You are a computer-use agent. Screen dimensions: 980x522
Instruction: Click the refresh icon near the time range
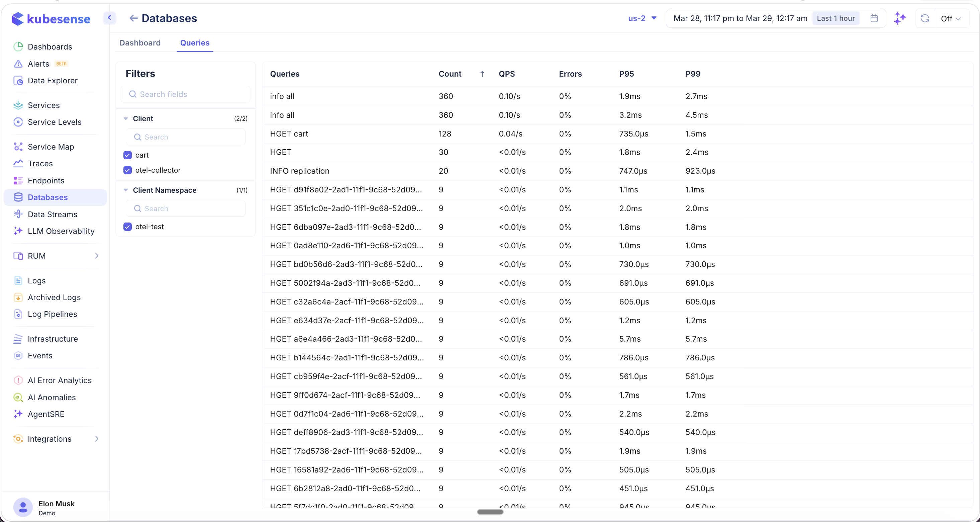[925, 18]
